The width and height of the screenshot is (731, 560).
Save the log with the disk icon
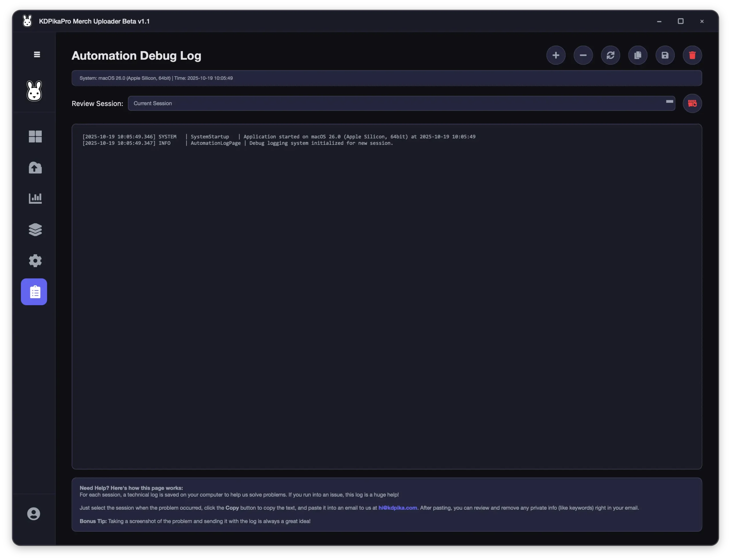pyautogui.click(x=665, y=55)
